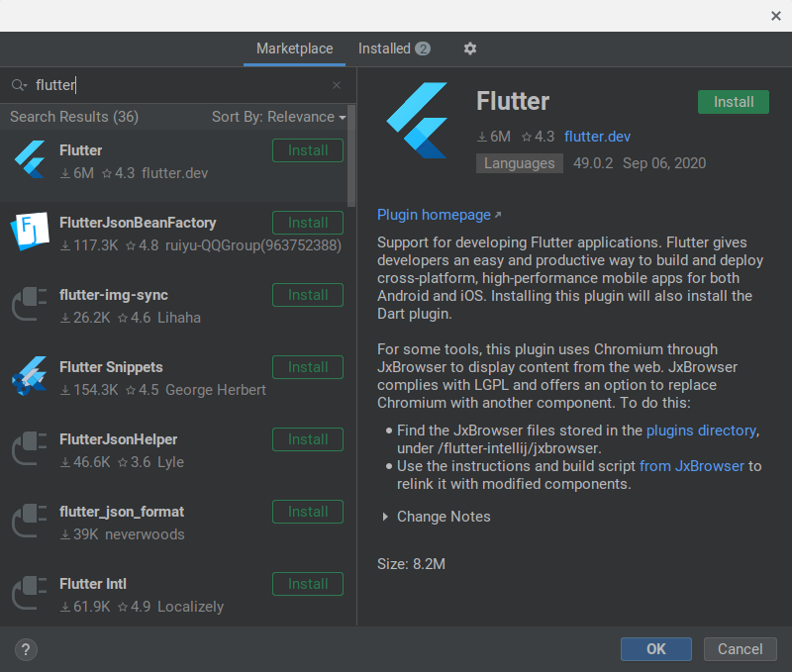Select the FlutterJsonBeanFactory plugin icon

tap(31, 232)
